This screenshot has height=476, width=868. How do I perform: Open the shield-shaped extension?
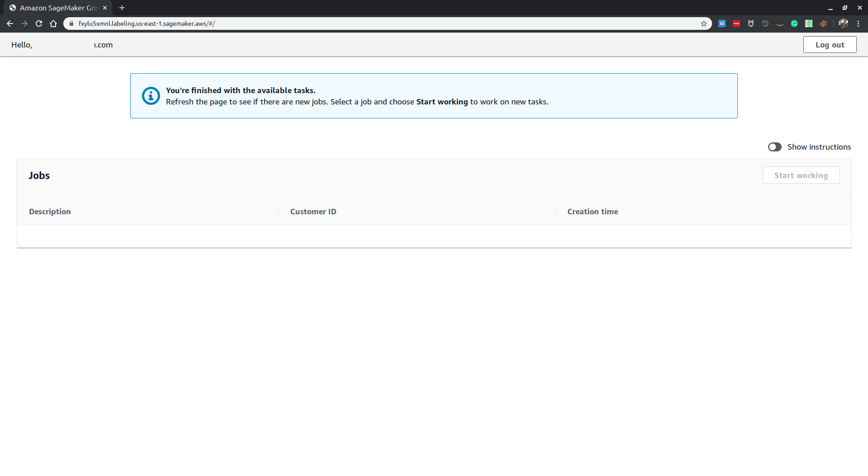coord(751,24)
